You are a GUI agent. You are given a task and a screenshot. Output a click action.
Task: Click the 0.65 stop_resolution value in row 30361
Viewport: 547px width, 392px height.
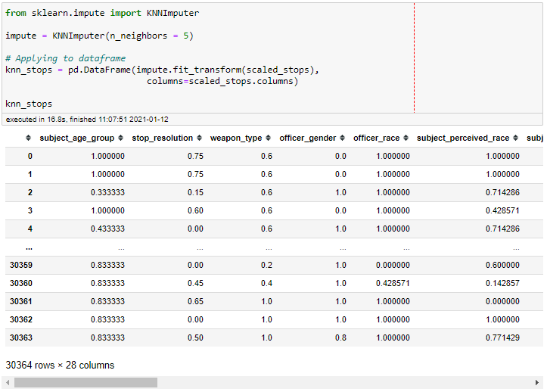point(195,301)
